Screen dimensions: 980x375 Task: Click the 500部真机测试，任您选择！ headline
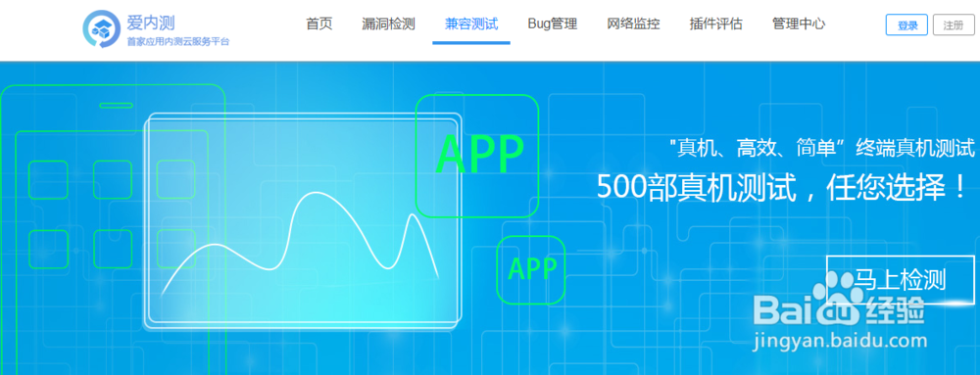[782, 187]
